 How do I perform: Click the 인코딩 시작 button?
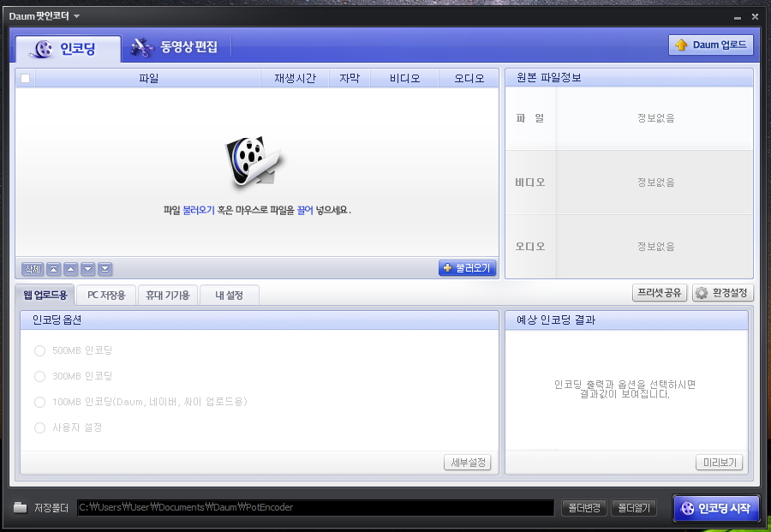point(716,508)
